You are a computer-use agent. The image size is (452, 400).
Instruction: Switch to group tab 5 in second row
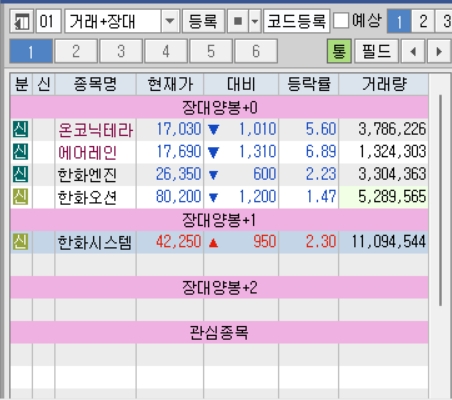tap(211, 51)
